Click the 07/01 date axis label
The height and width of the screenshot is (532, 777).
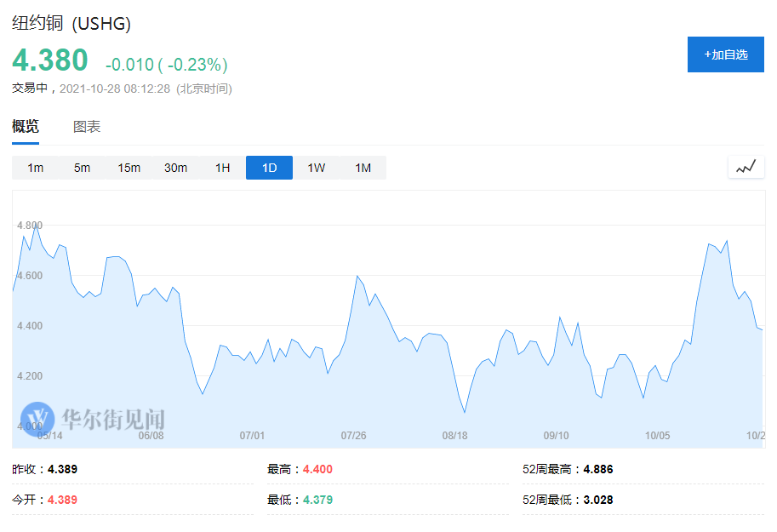tap(252, 436)
